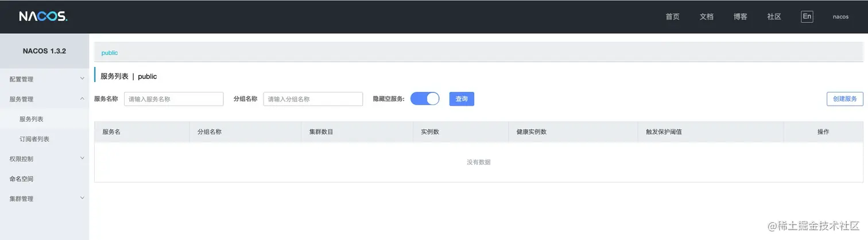Open the 社区 link in header
This screenshot has width=868, height=240.
click(774, 17)
